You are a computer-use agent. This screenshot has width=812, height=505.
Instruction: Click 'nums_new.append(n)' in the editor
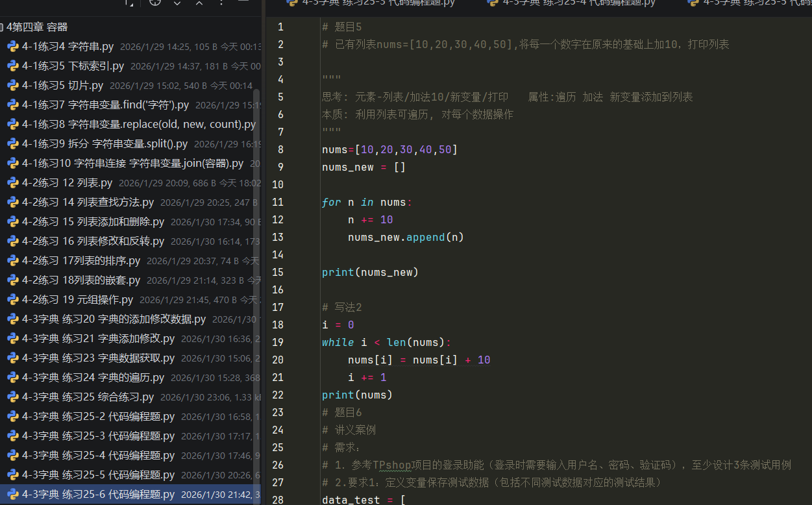pos(406,238)
